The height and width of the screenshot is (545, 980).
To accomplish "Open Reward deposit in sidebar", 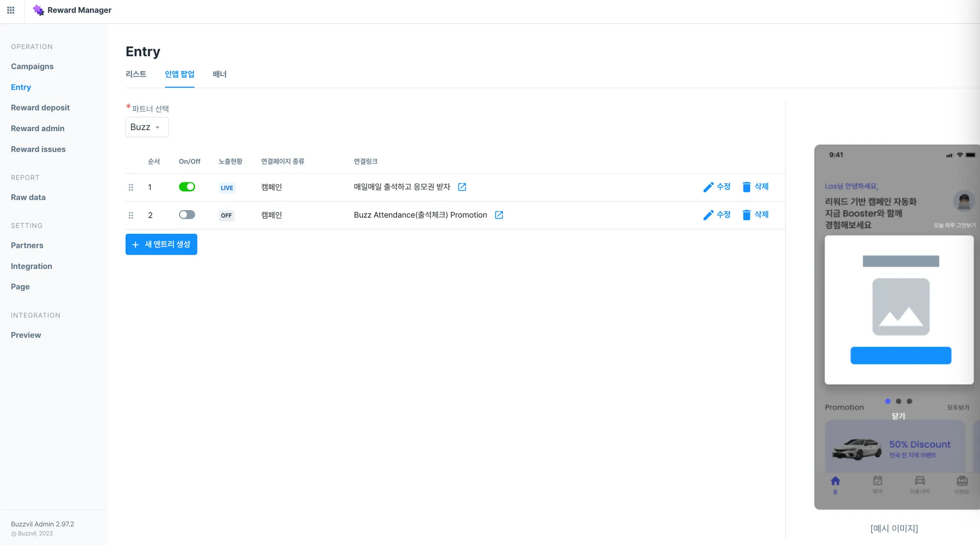I will click(40, 108).
